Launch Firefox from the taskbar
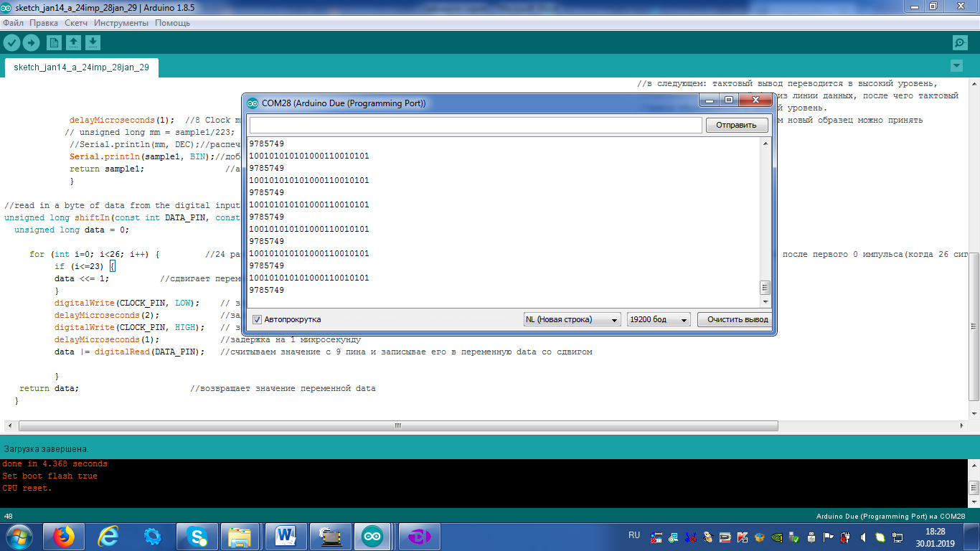The image size is (980, 551). tap(63, 537)
